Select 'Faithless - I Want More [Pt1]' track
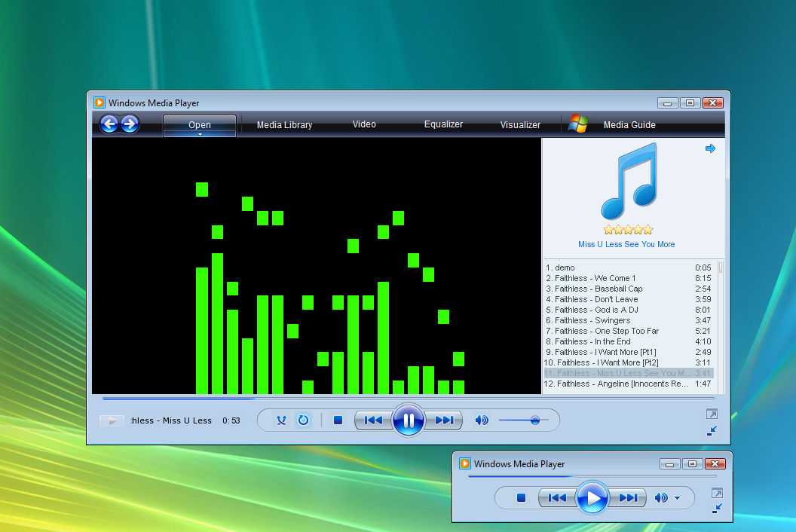The width and height of the screenshot is (796, 532). pos(629,352)
